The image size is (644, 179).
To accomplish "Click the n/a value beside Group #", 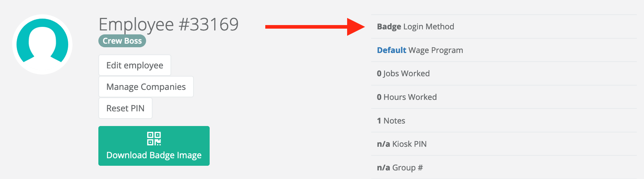I will coord(383,168).
